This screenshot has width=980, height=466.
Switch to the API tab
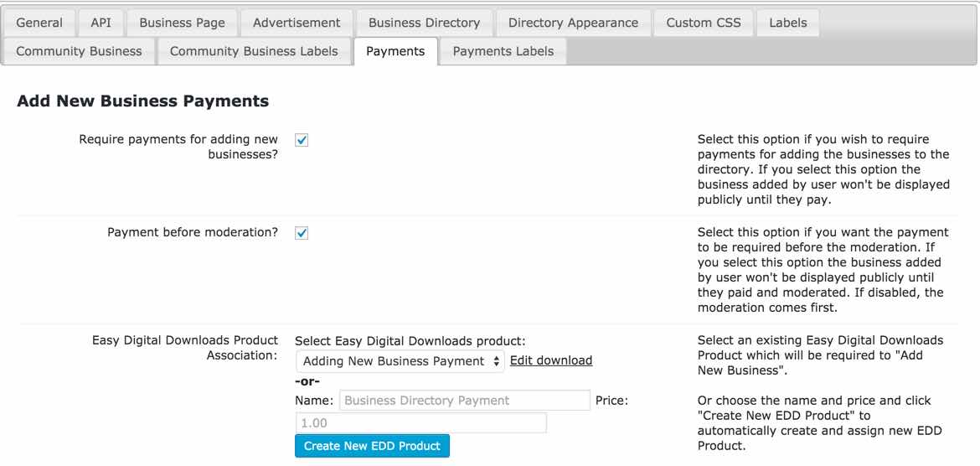[x=101, y=23]
